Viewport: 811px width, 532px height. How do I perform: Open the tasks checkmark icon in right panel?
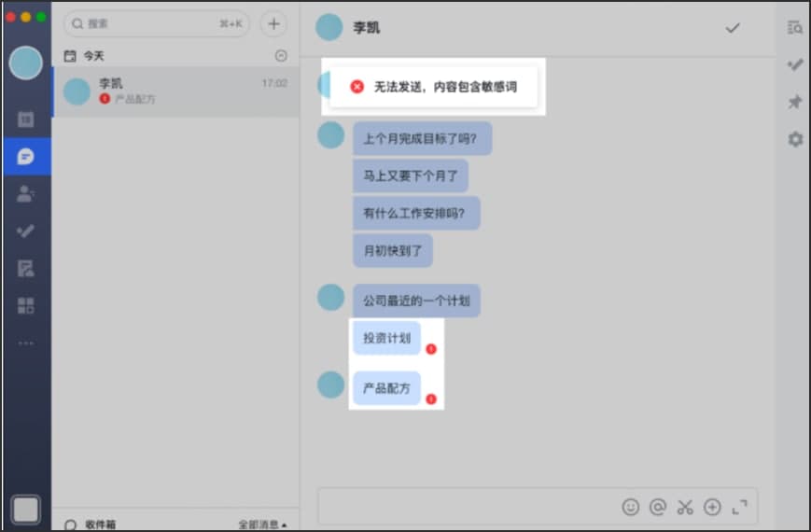click(x=795, y=64)
